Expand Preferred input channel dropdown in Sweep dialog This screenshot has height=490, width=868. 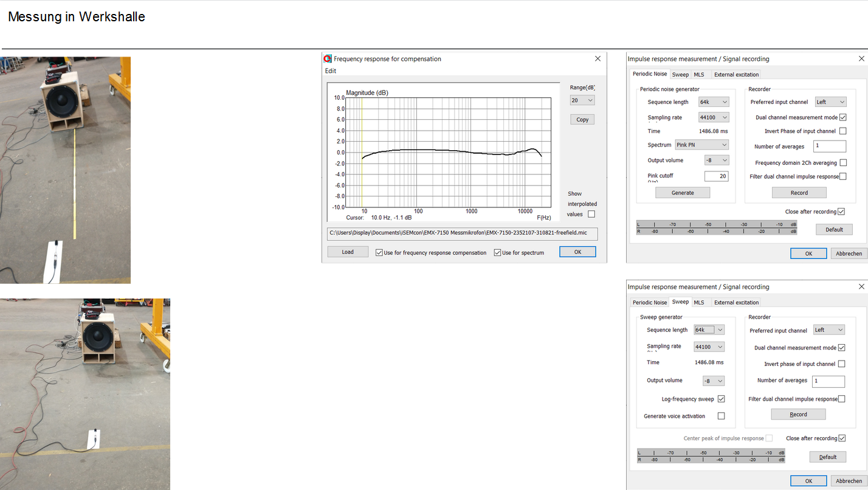[829, 330]
